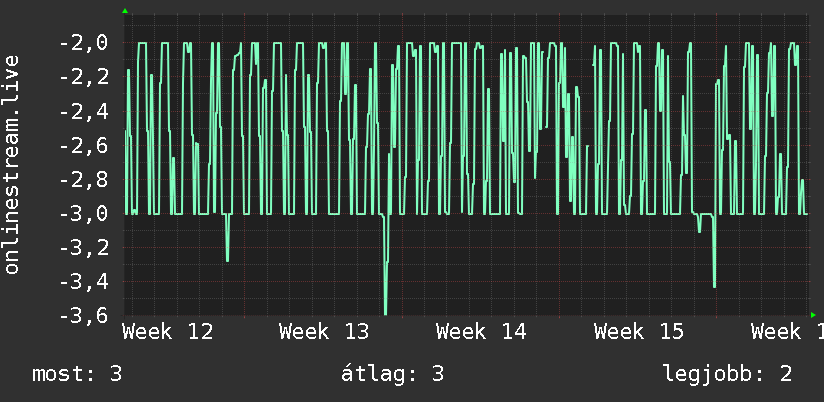Click the 'legjobb: 2' statistic
Screen dimensions: 824x402
(x=727, y=374)
